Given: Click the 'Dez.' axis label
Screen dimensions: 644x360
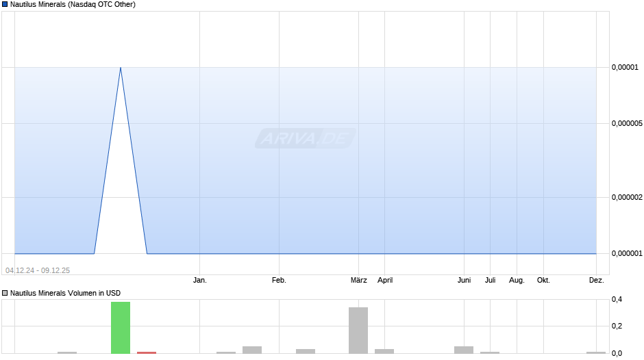Looking at the screenshot, I should 596,281.
